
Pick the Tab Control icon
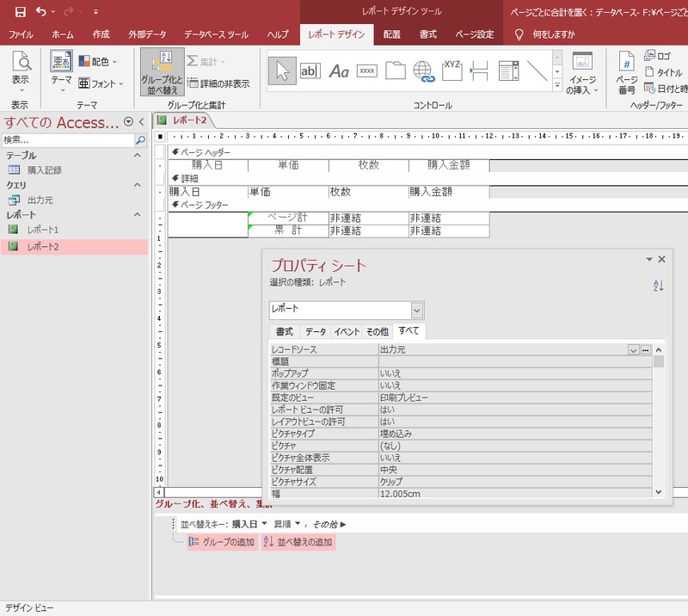pos(396,71)
